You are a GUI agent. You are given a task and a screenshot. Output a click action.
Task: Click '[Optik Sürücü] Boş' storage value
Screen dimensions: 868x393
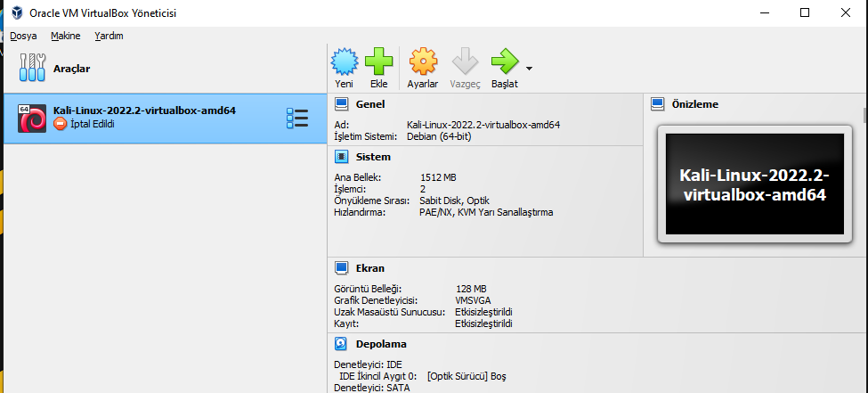tap(466, 376)
